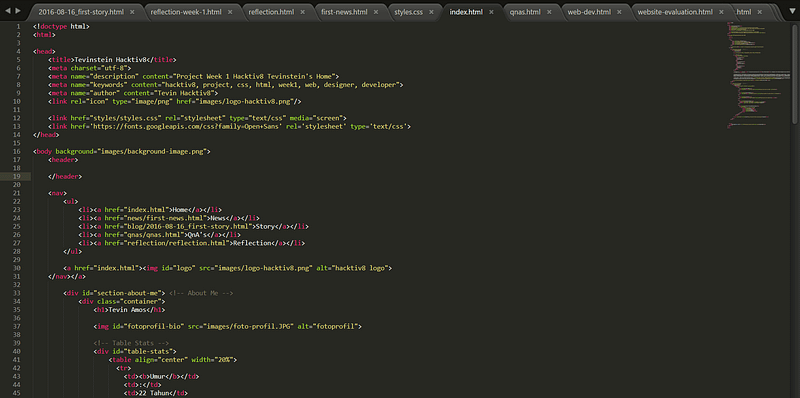The height and width of the screenshot is (398, 800).
Task: Click the 'Home' link text in code
Action: coord(181,209)
